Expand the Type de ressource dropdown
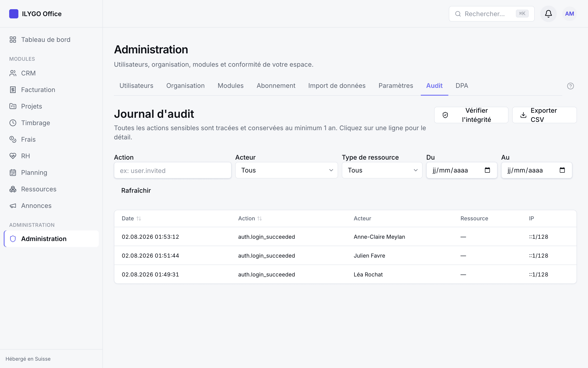 [382, 170]
